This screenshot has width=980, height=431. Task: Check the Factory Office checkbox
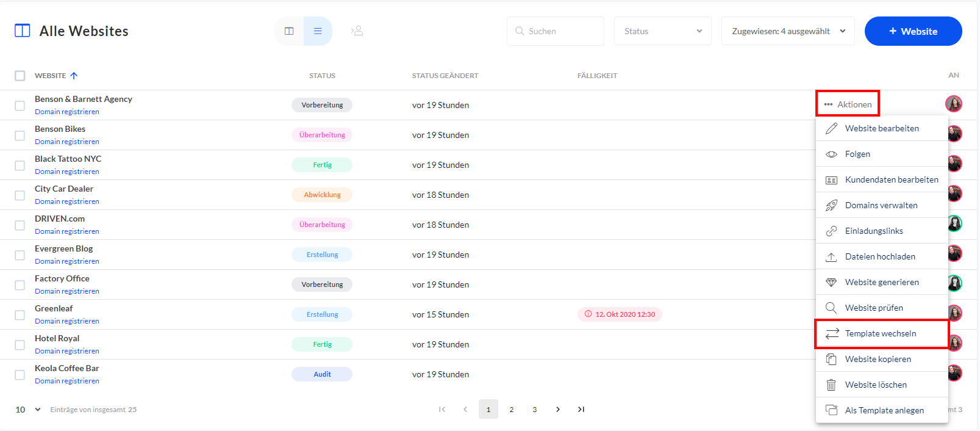[20, 285]
